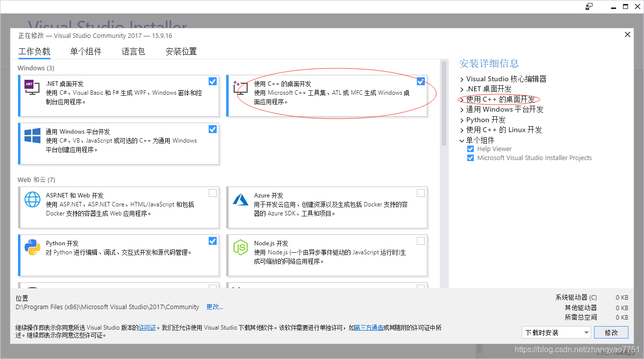Click the Web 和云 (7) section heading
This screenshot has width=644, height=359.
coord(36,179)
